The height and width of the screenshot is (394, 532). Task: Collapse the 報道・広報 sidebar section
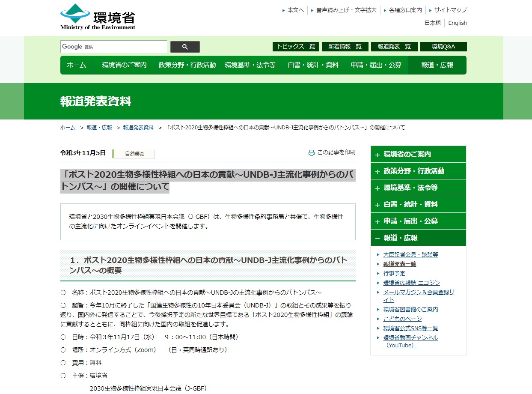[x=377, y=238]
